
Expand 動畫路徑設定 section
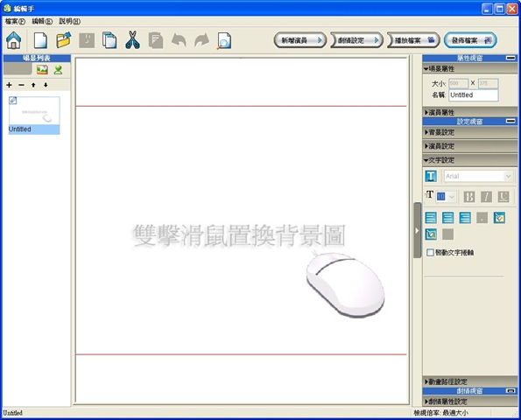pyautogui.click(x=470, y=381)
